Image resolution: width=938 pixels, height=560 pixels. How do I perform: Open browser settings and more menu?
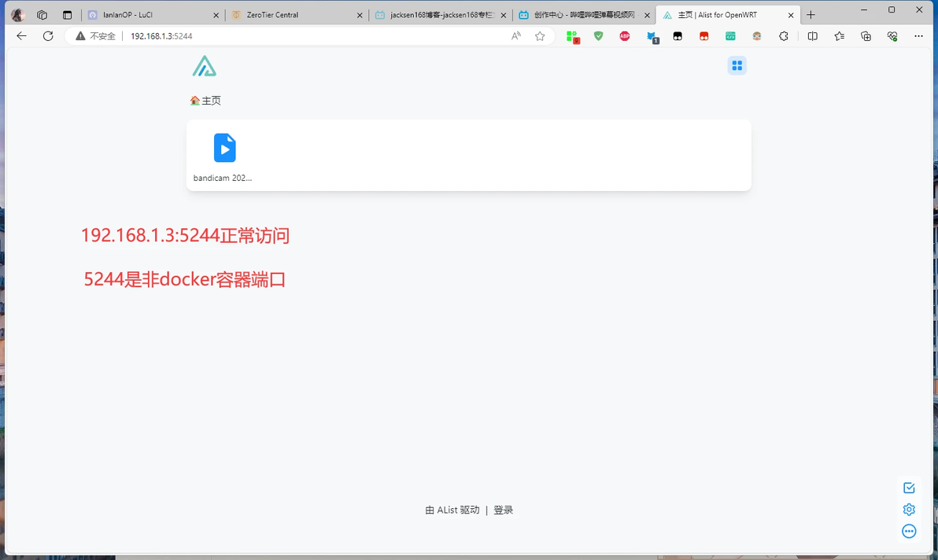pyautogui.click(x=918, y=36)
